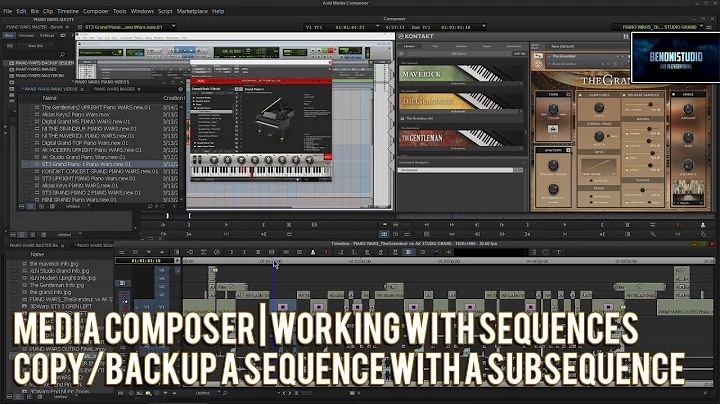
Task: Toggle the V3 track selector
Action: [x=162, y=286]
